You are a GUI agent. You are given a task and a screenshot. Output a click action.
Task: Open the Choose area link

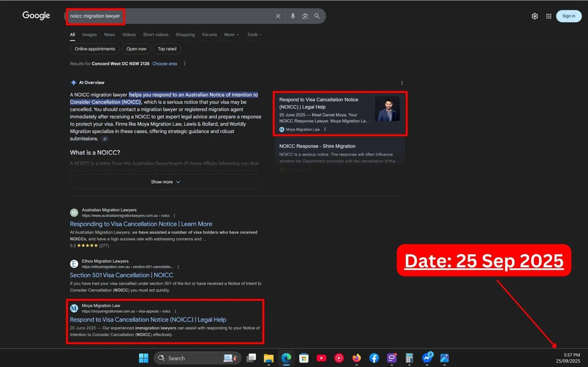pos(164,64)
